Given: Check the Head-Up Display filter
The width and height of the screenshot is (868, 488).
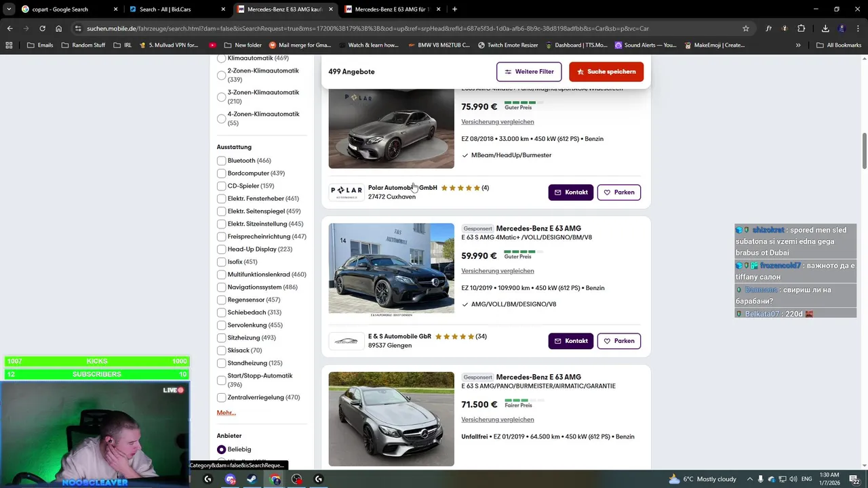Looking at the screenshot, I should [221, 249].
